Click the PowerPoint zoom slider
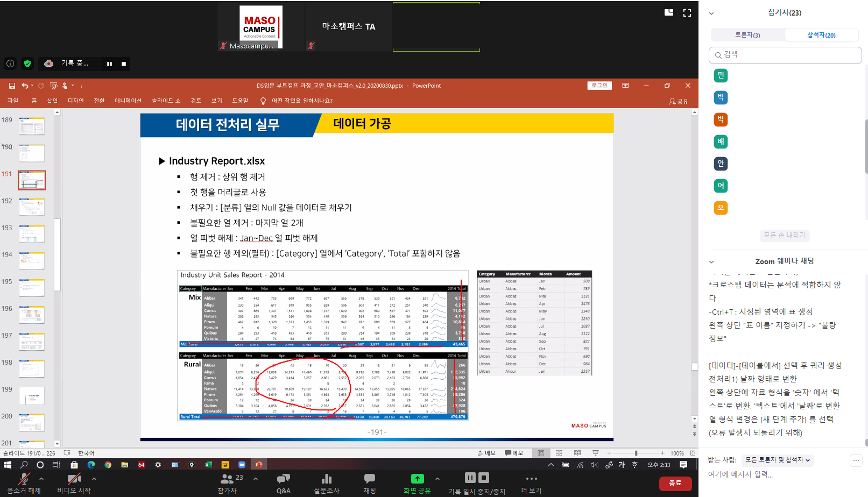 point(636,453)
